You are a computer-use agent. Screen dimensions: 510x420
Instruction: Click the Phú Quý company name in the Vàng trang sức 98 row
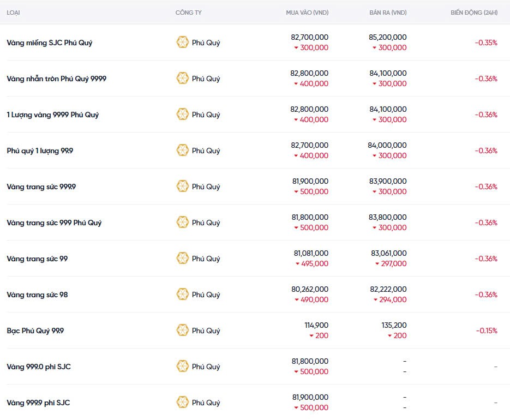(206, 295)
